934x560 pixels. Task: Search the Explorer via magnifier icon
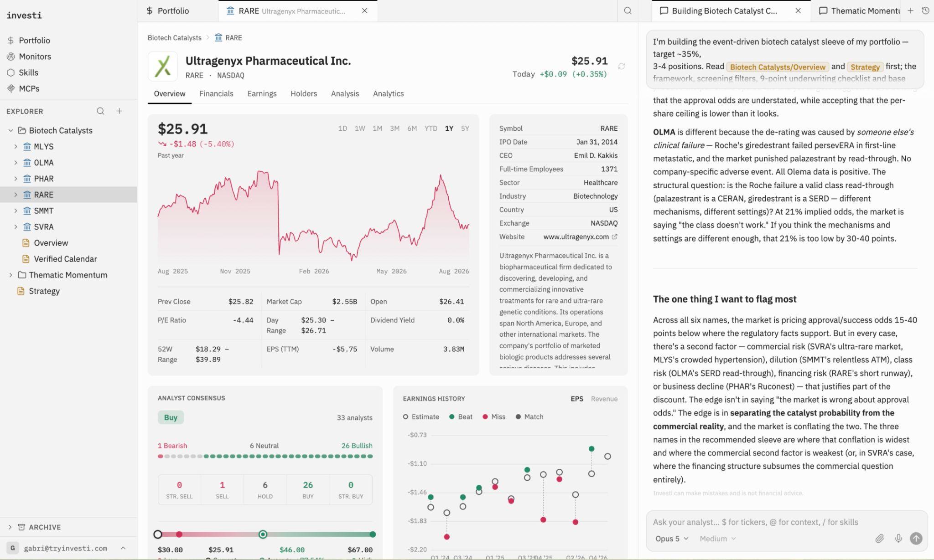(100, 111)
